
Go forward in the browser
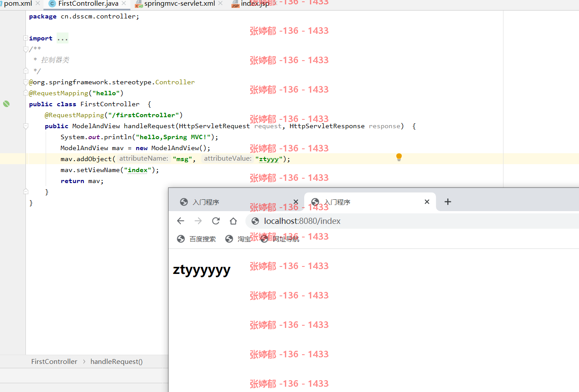click(198, 221)
